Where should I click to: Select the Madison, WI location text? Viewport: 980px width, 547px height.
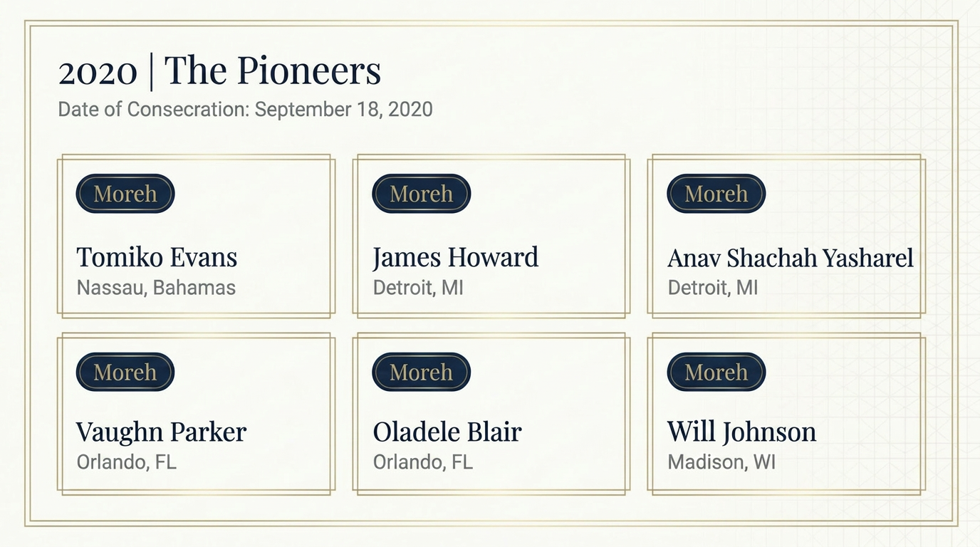click(x=721, y=462)
